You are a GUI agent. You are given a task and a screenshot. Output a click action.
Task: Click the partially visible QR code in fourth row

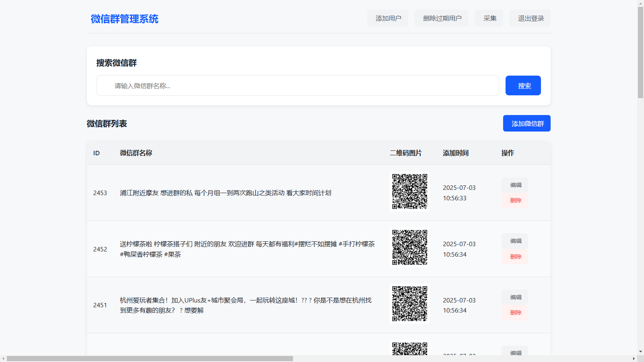(410, 348)
